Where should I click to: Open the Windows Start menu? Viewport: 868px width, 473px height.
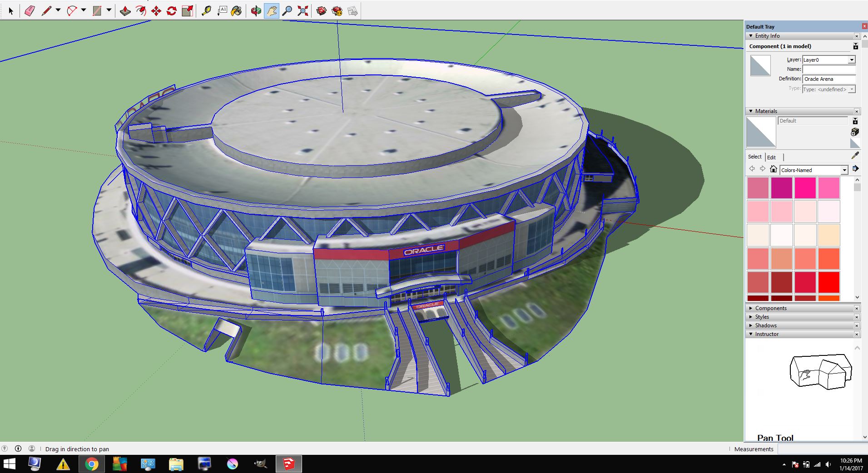click(x=9, y=464)
